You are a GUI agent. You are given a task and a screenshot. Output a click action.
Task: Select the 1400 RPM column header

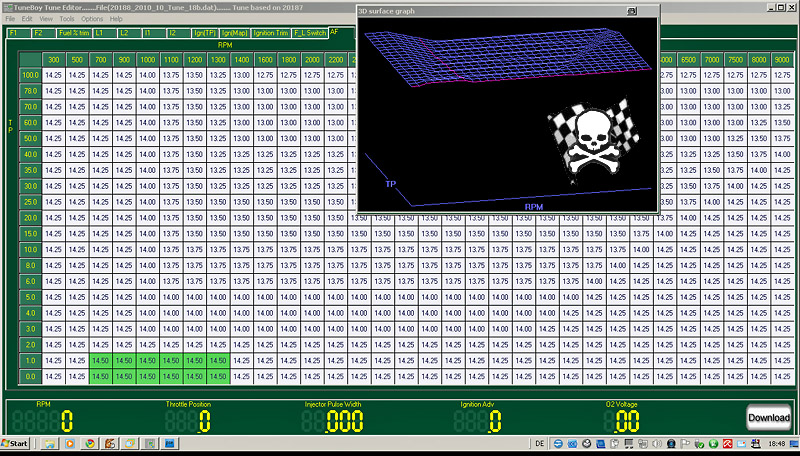click(x=241, y=60)
